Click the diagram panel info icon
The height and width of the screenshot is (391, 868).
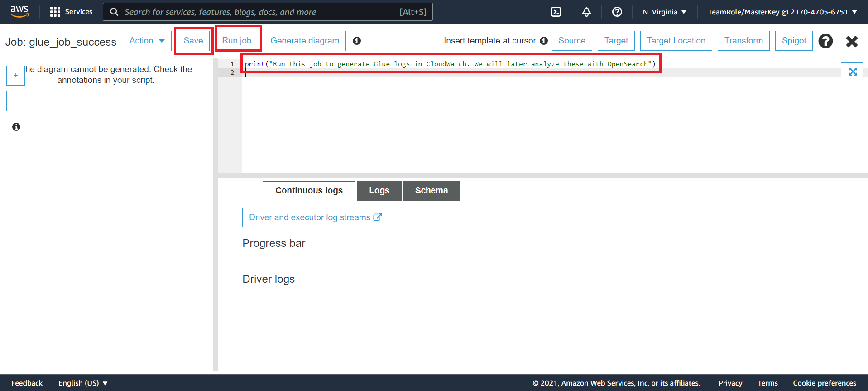pyautogui.click(x=16, y=127)
